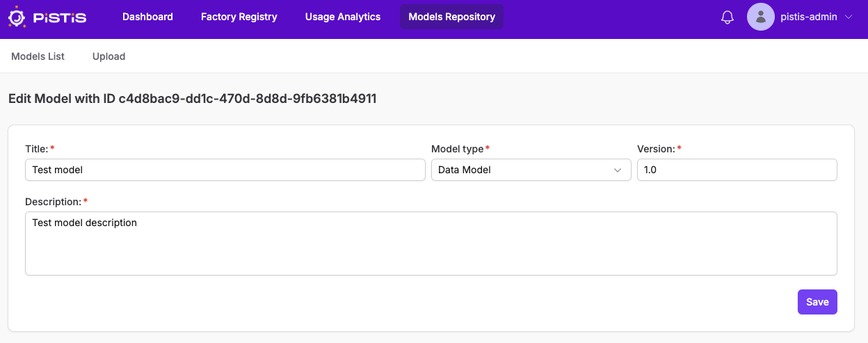
Task: Open Usage Analytics
Action: point(343,17)
